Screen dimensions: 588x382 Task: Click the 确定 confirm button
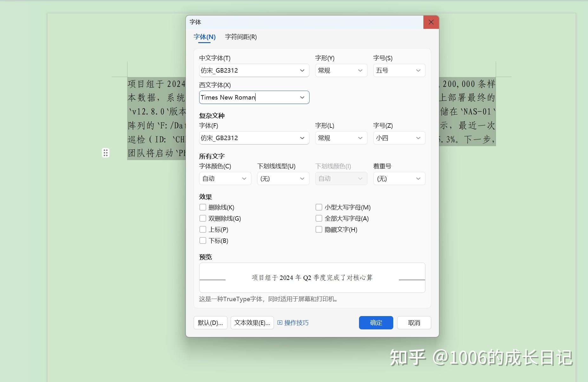coord(376,322)
